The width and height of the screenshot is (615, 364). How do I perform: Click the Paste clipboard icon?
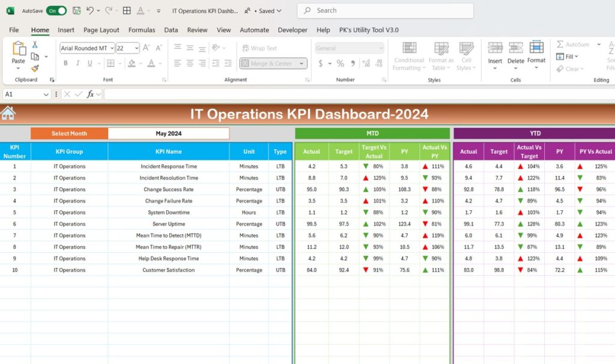click(19, 48)
